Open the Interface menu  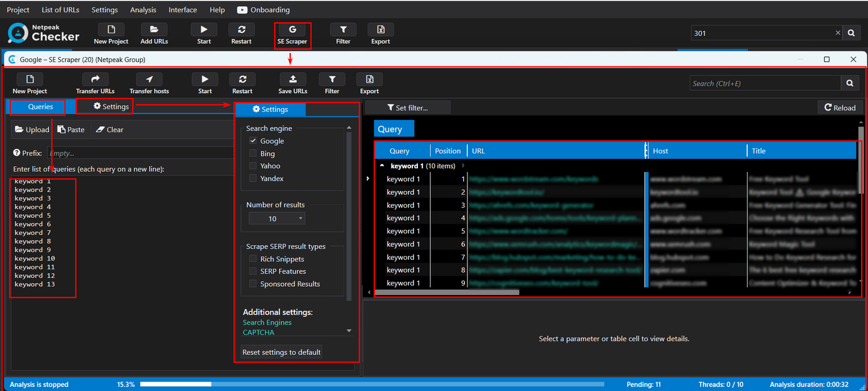183,10
